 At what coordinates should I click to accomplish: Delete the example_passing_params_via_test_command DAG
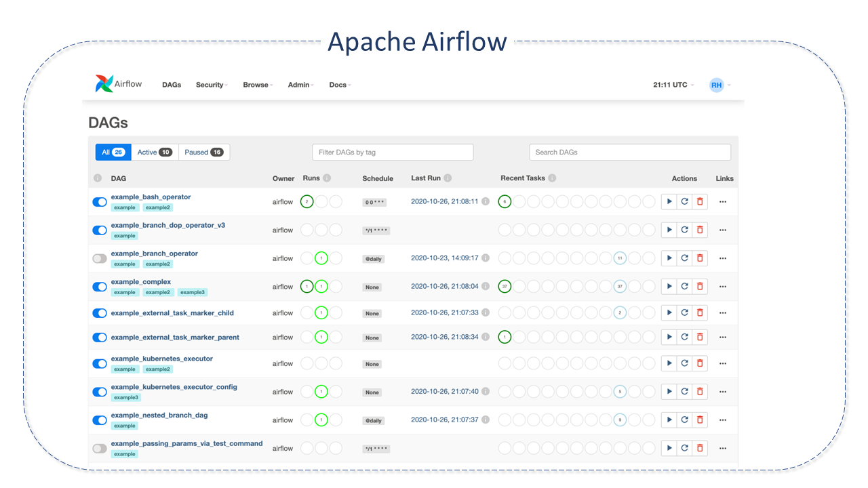[x=700, y=448]
